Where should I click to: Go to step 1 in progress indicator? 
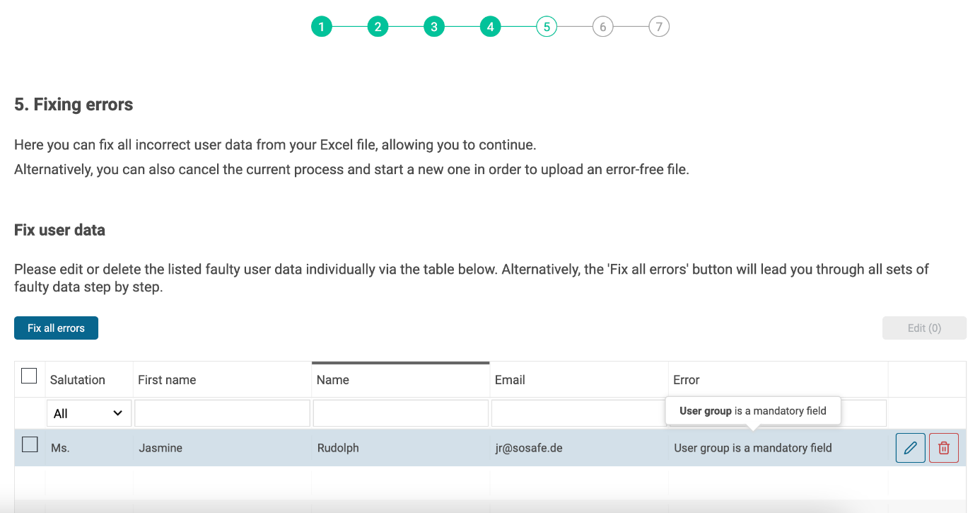tap(321, 27)
